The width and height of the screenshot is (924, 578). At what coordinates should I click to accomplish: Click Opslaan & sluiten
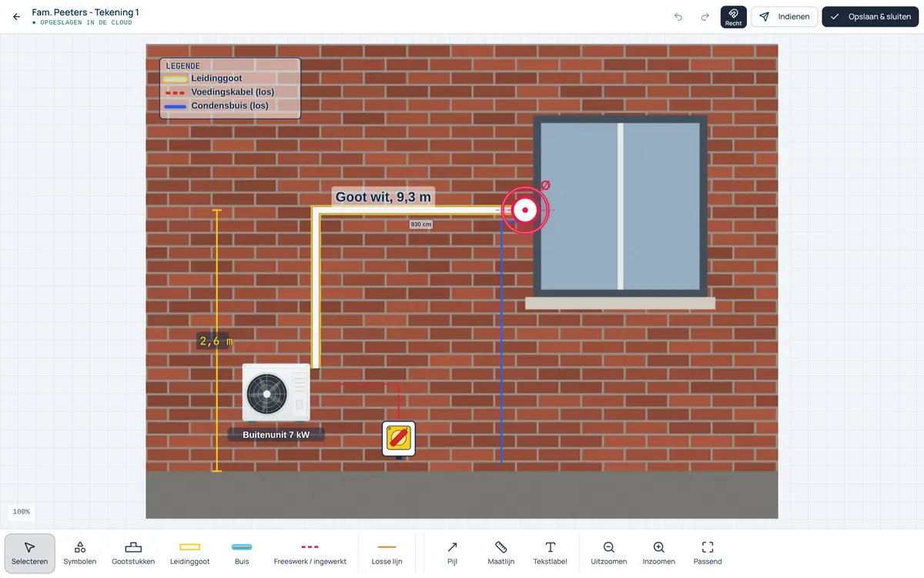(871, 17)
